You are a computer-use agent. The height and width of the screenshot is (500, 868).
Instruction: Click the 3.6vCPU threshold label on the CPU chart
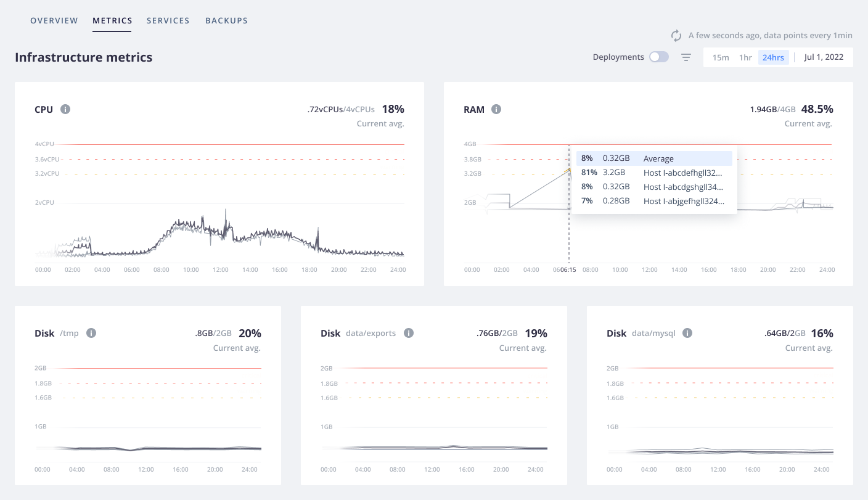coord(47,159)
